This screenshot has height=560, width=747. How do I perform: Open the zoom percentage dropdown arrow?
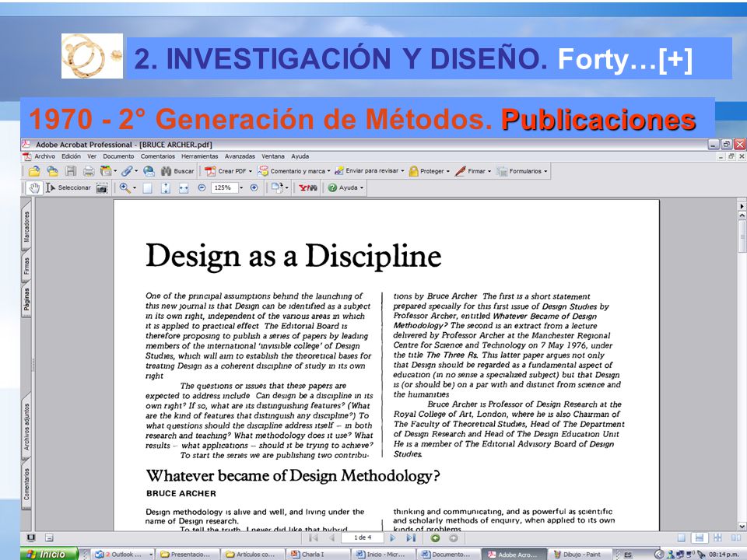pyautogui.click(x=241, y=187)
